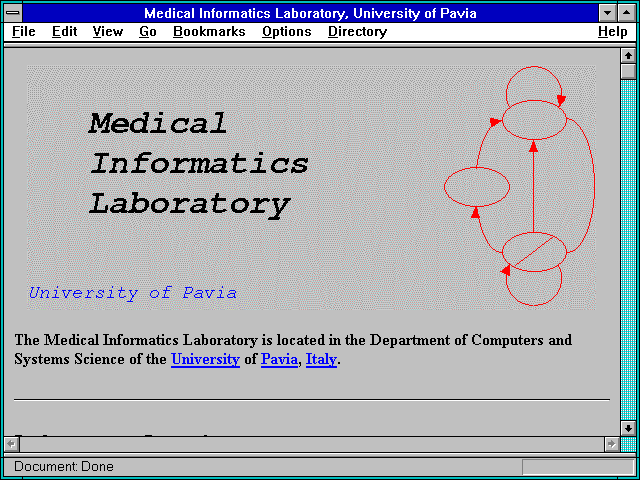Screen dimensions: 640x480
Task: Open the File menu
Action: point(24,32)
